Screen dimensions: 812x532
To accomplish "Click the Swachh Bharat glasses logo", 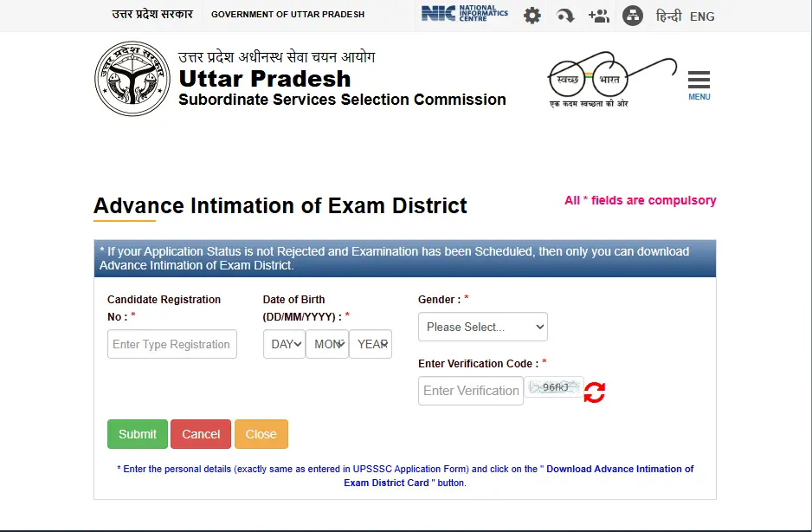I will pos(611,80).
